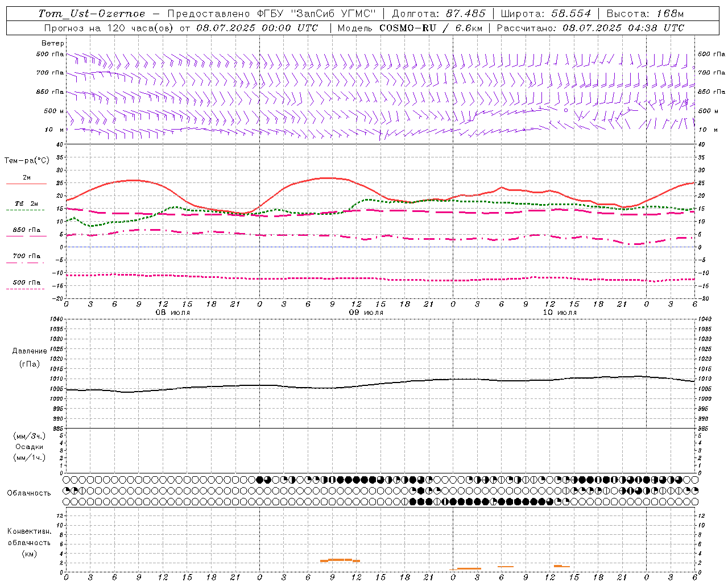This screenshot has height=582, width=728.
Task: Click the '10 июля' date label
Action: click(559, 313)
